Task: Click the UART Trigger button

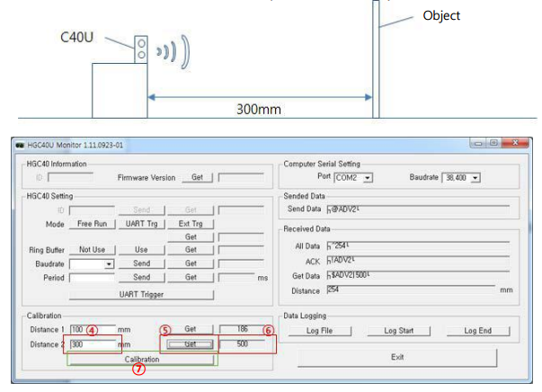Action: click(141, 294)
